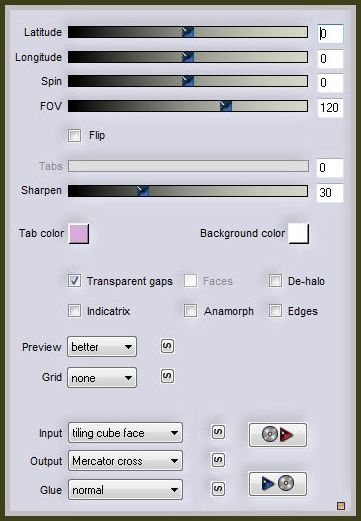This screenshot has width=361, height=521.
Task: Click the small orange square corner icon
Action: (341, 506)
